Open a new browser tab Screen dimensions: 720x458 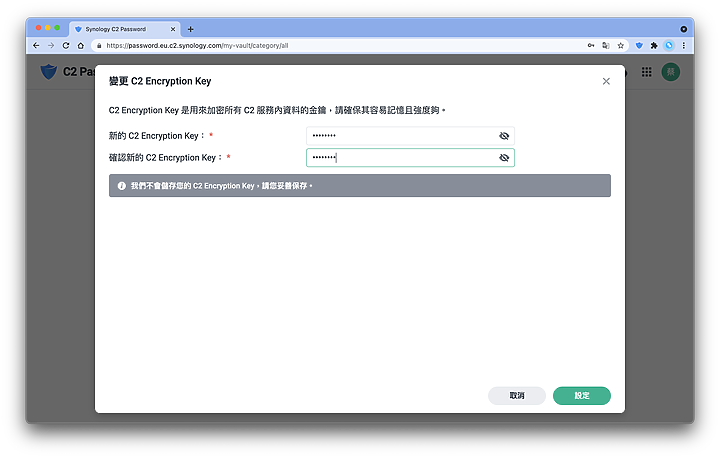coord(191,29)
